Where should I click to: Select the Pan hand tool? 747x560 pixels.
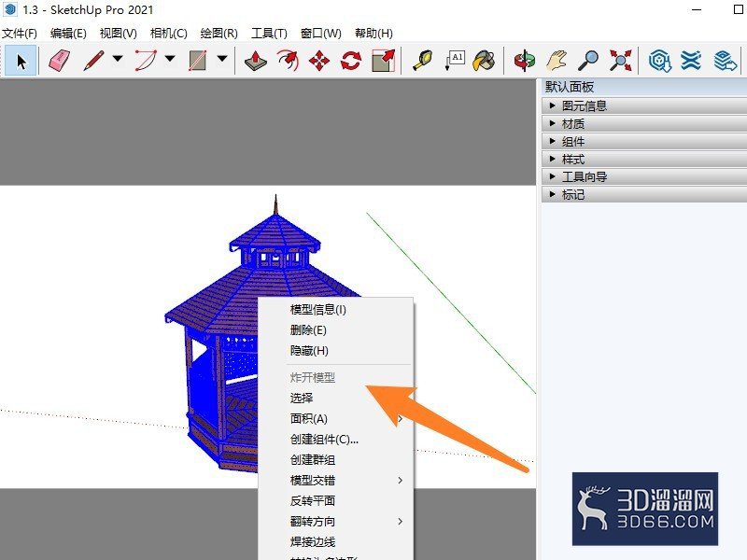click(x=557, y=61)
